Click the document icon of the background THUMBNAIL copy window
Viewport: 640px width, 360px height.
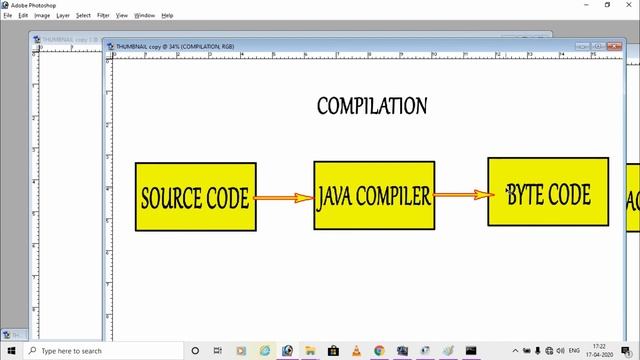coord(37,40)
